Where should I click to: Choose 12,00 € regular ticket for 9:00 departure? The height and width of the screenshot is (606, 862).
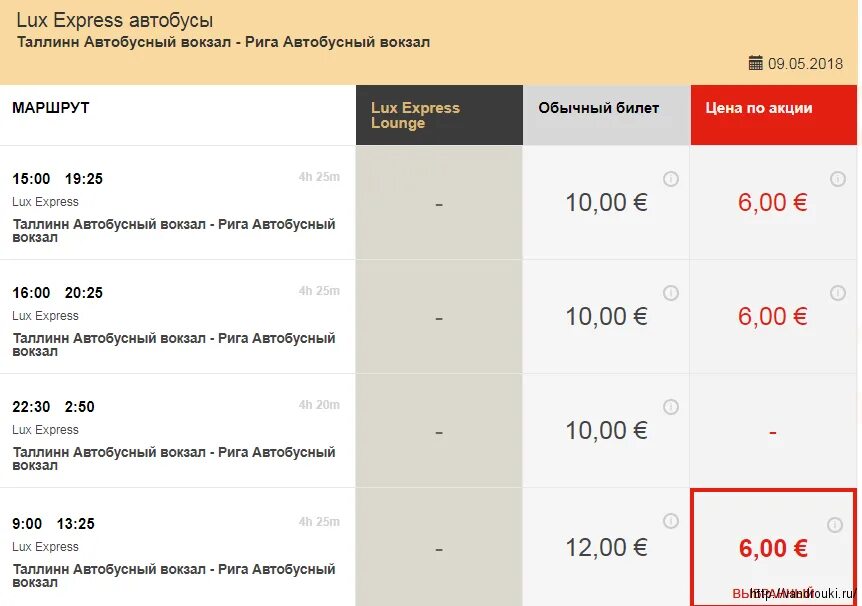(x=607, y=547)
